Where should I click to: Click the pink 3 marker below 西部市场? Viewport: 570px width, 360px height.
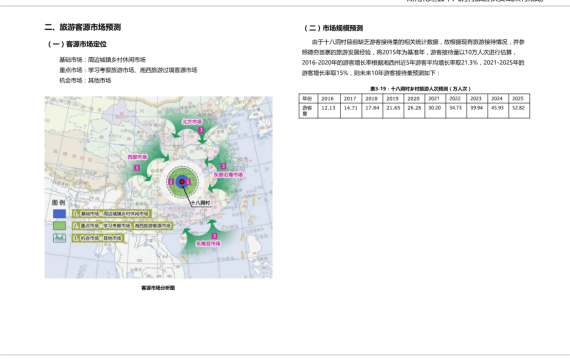coord(137,168)
